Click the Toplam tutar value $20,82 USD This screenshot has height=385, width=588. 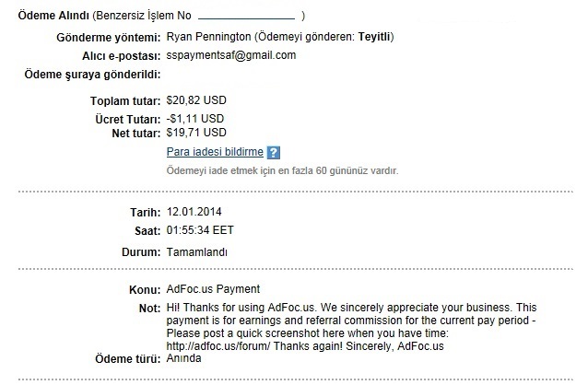coord(196,100)
